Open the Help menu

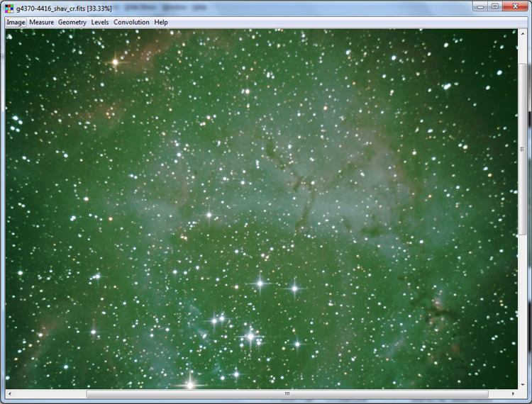pos(161,23)
